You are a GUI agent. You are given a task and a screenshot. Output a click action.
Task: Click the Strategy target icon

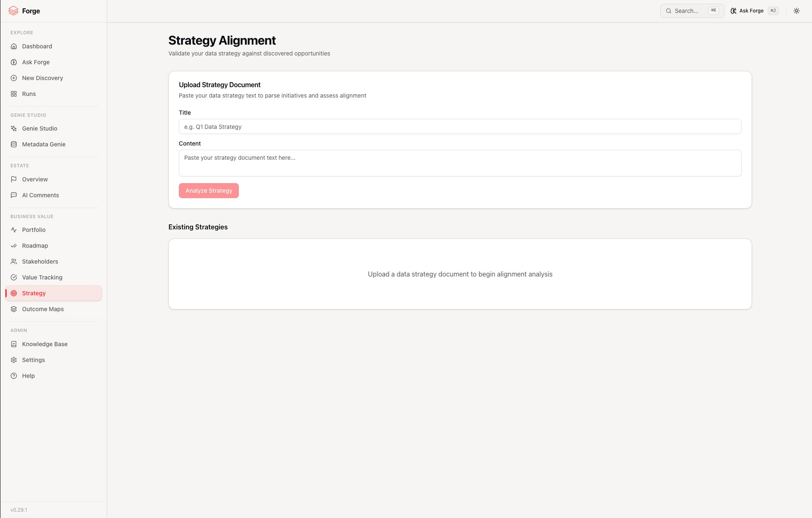click(14, 293)
